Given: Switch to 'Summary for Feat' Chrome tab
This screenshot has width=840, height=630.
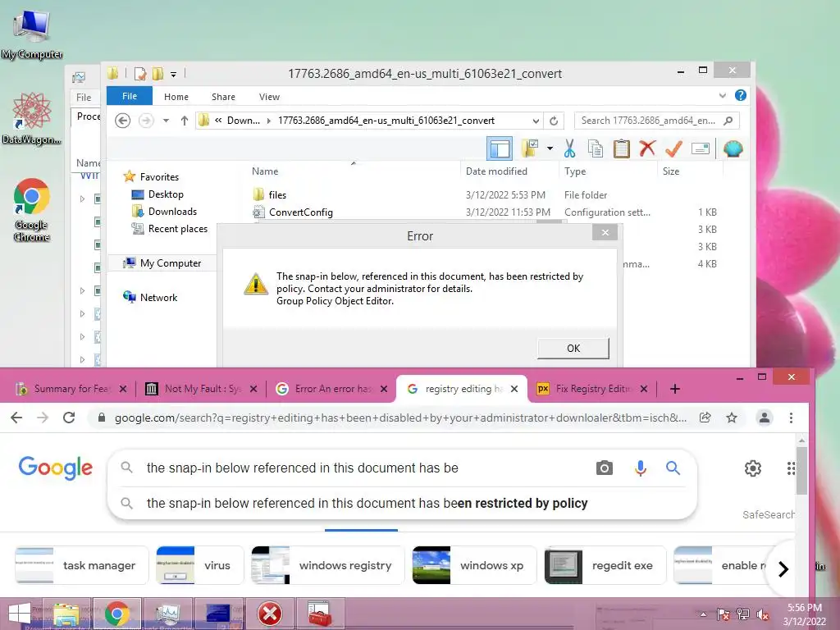Looking at the screenshot, I should click(71, 388).
